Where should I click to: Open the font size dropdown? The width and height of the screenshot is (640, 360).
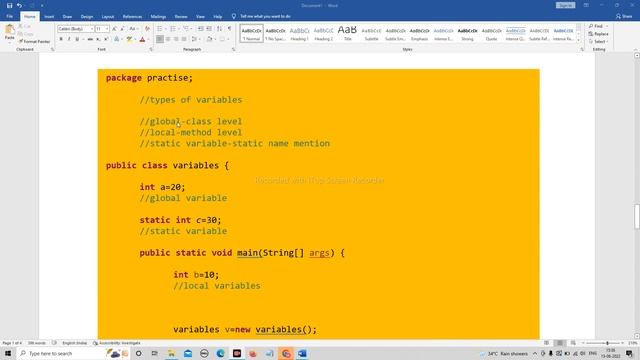point(107,29)
